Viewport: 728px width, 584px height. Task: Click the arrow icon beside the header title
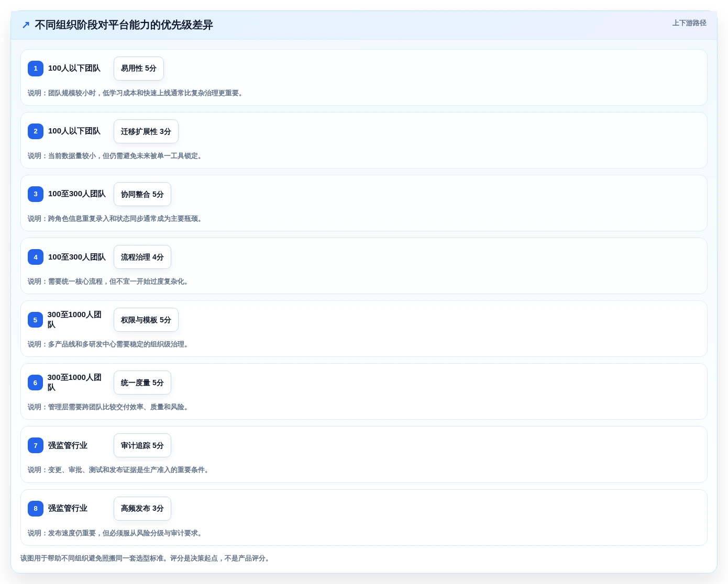click(x=26, y=25)
